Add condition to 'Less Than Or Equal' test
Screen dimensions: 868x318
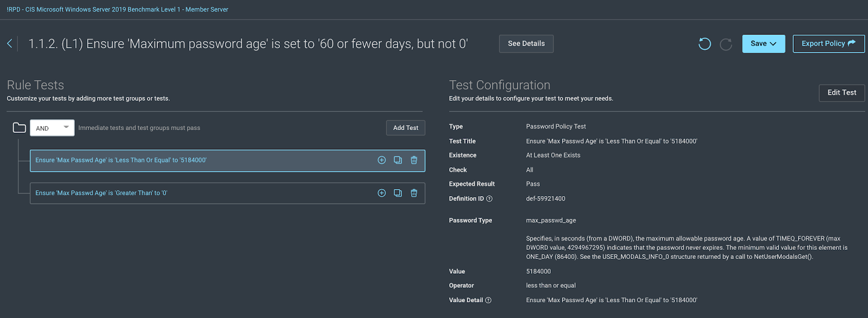pyautogui.click(x=381, y=160)
